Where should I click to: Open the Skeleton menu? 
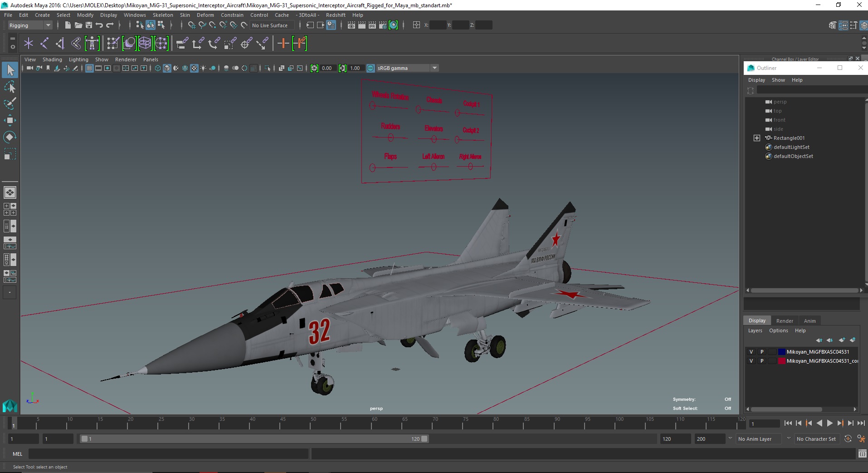(x=163, y=15)
